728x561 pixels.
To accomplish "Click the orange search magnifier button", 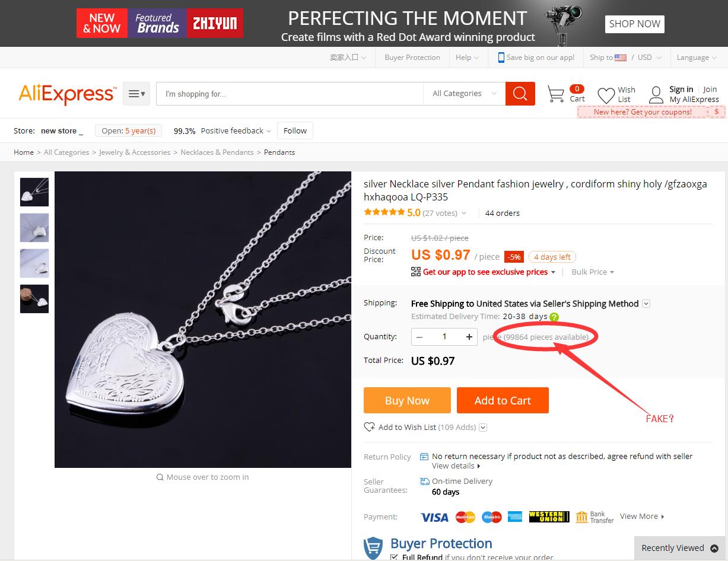I will tap(520, 94).
